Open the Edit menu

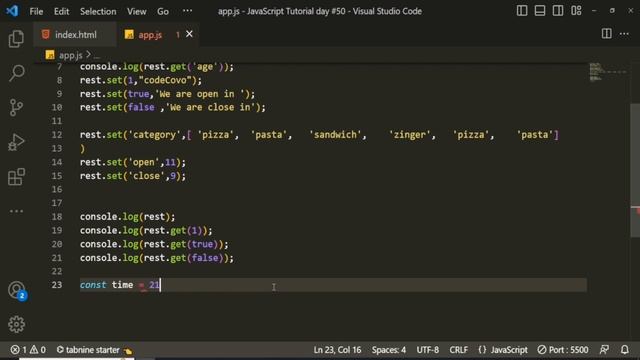[x=61, y=11]
